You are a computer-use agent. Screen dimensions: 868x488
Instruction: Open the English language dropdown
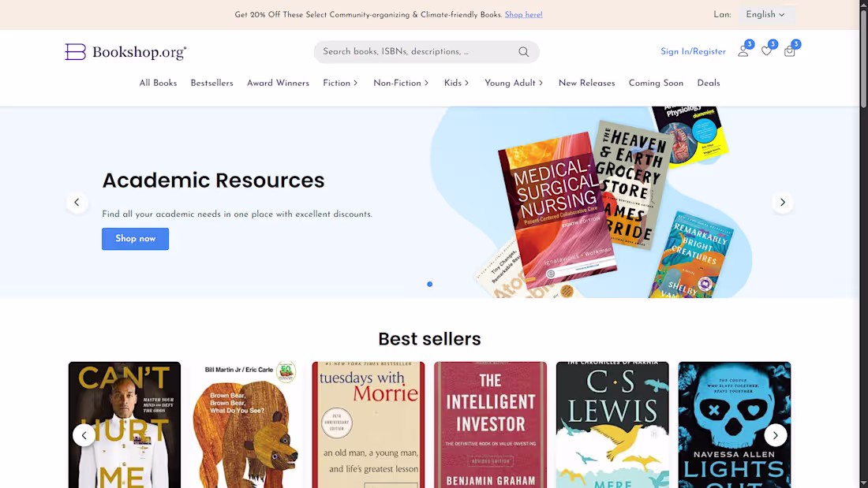[x=766, y=14]
